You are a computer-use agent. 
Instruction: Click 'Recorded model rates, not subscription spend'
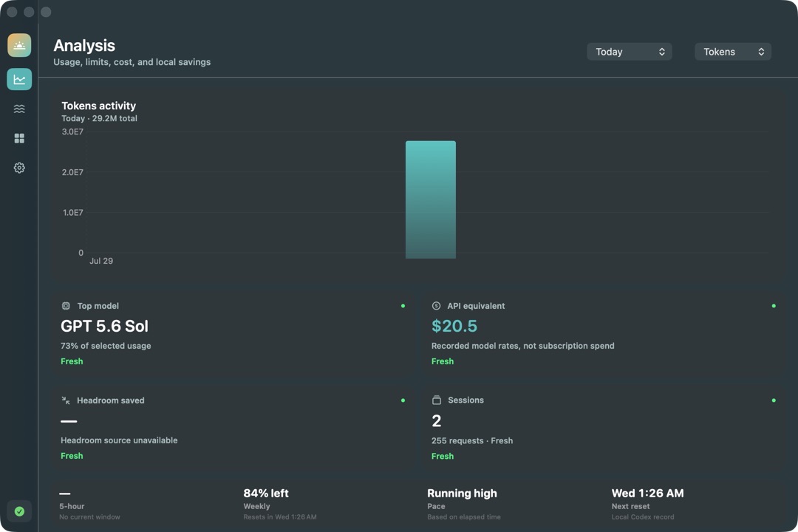pyautogui.click(x=522, y=346)
